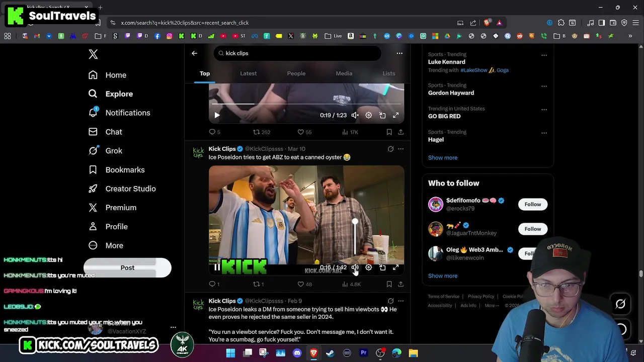644x362 pixels.
Task: Open account switcher three-dot menu
Action: 173,327
